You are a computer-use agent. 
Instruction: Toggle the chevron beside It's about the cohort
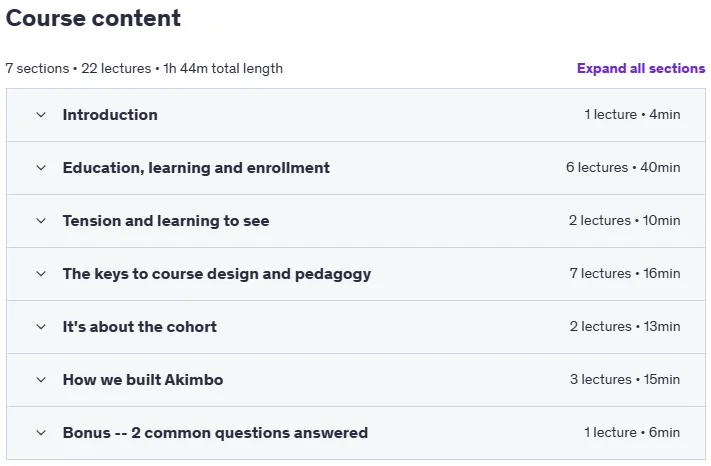coord(41,327)
